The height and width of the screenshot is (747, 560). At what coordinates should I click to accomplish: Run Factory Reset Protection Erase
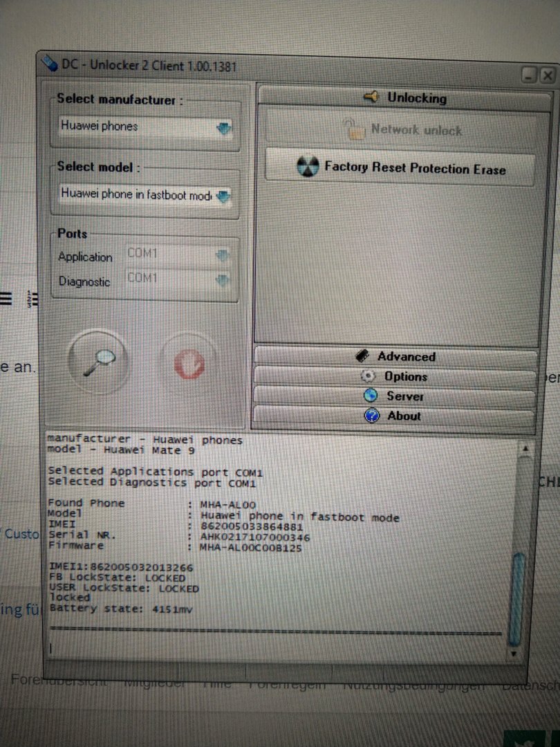(400, 167)
